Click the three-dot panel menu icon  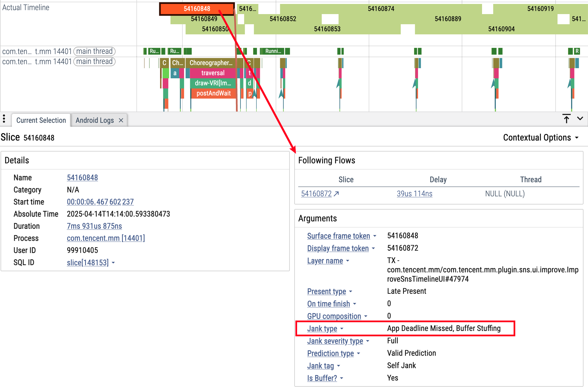4,119
